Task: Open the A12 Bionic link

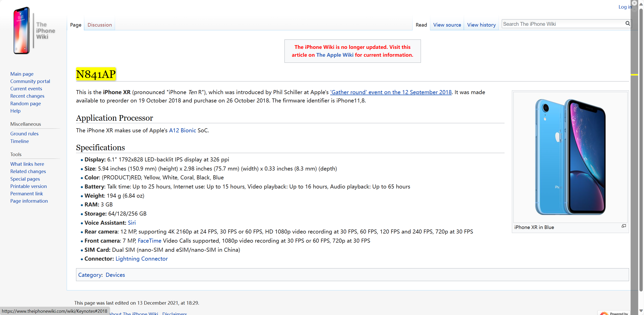Action: click(x=182, y=130)
